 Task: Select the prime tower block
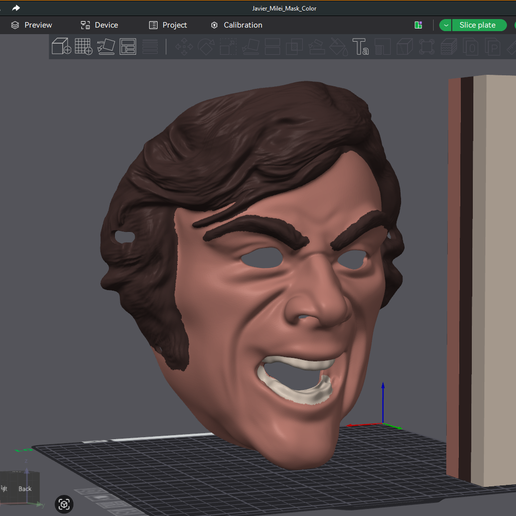482,280
